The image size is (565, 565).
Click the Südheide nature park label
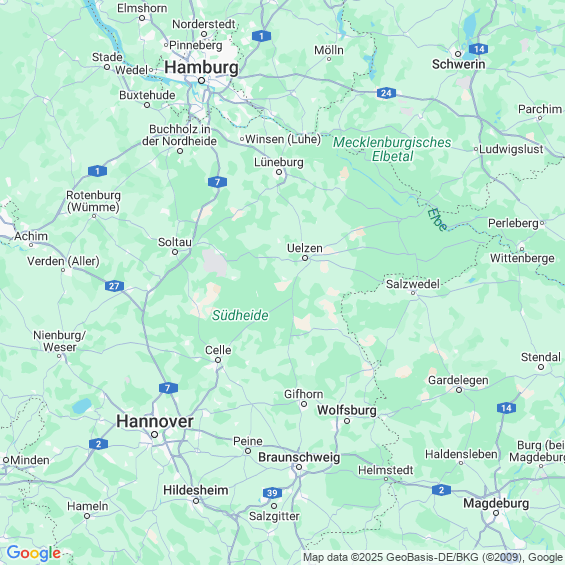click(240, 315)
